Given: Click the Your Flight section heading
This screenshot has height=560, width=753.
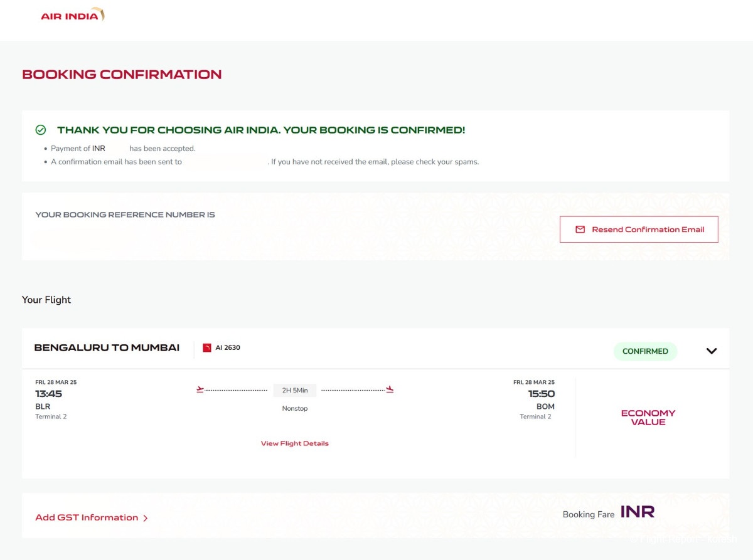Looking at the screenshot, I should tap(46, 300).
